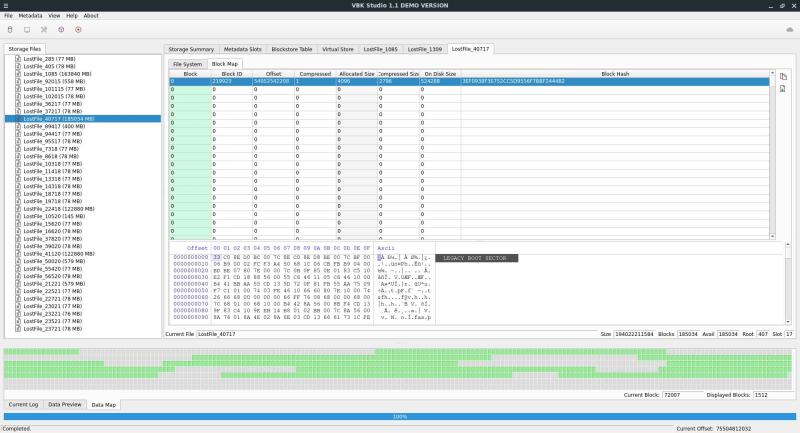This screenshot has height=433, width=800.
Task: Click the Offset column header
Action: point(273,74)
